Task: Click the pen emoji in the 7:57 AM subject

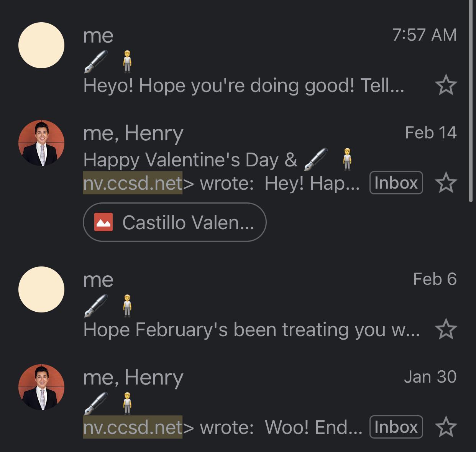Action: (x=96, y=61)
